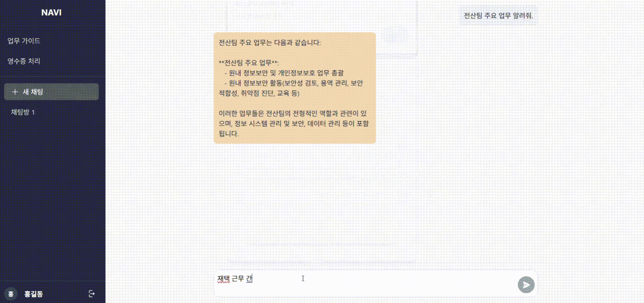Click the **전산팀 주요 업무** heading line
This screenshot has width=644, height=303.
[x=249, y=63]
